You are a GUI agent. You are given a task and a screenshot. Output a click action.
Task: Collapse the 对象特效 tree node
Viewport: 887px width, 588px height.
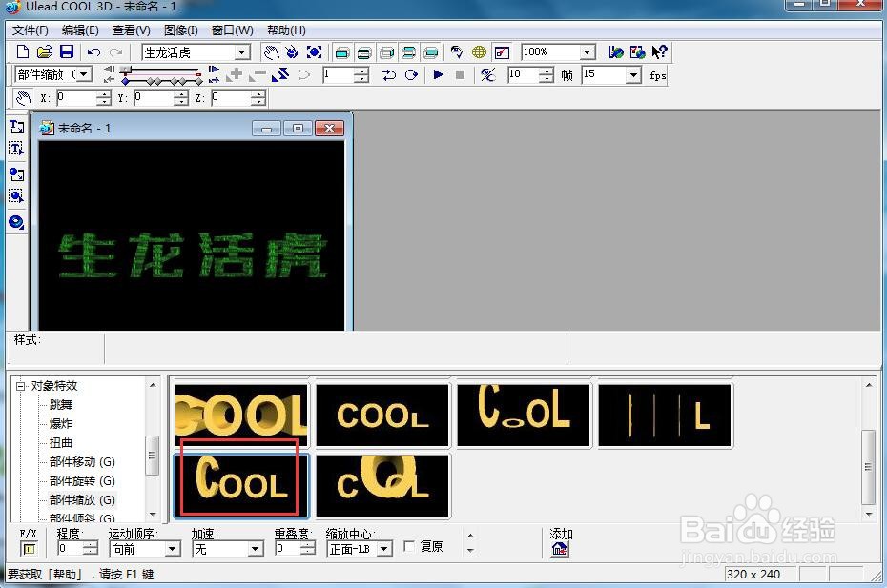(21, 386)
